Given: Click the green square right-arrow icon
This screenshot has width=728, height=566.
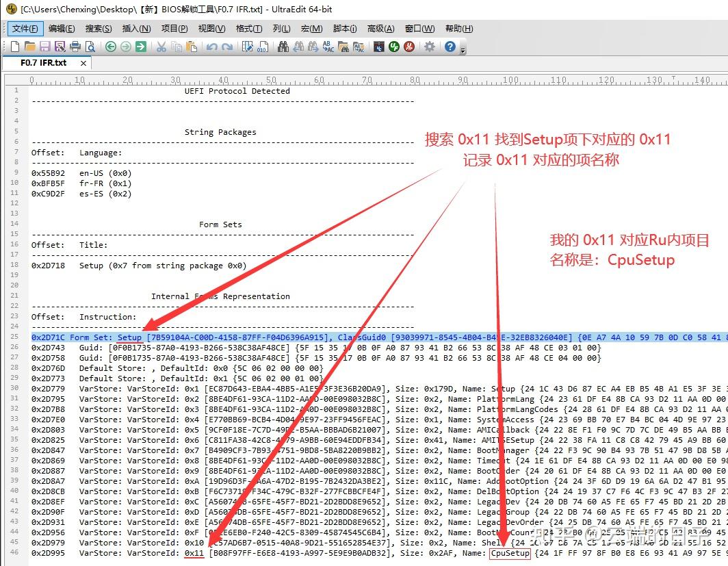Looking at the screenshot, I should [141, 47].
